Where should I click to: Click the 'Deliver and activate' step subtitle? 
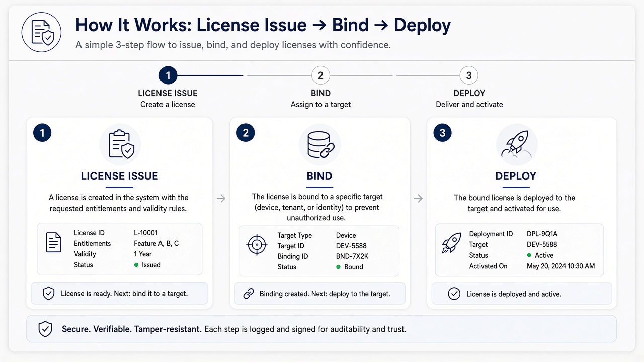[x=469, y=105]
